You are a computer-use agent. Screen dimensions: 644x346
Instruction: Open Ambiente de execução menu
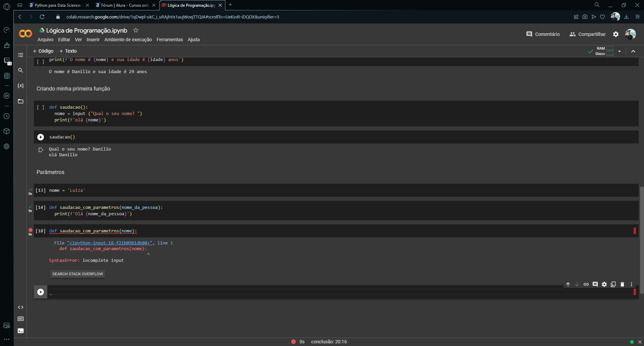click(x=128, y=40)
